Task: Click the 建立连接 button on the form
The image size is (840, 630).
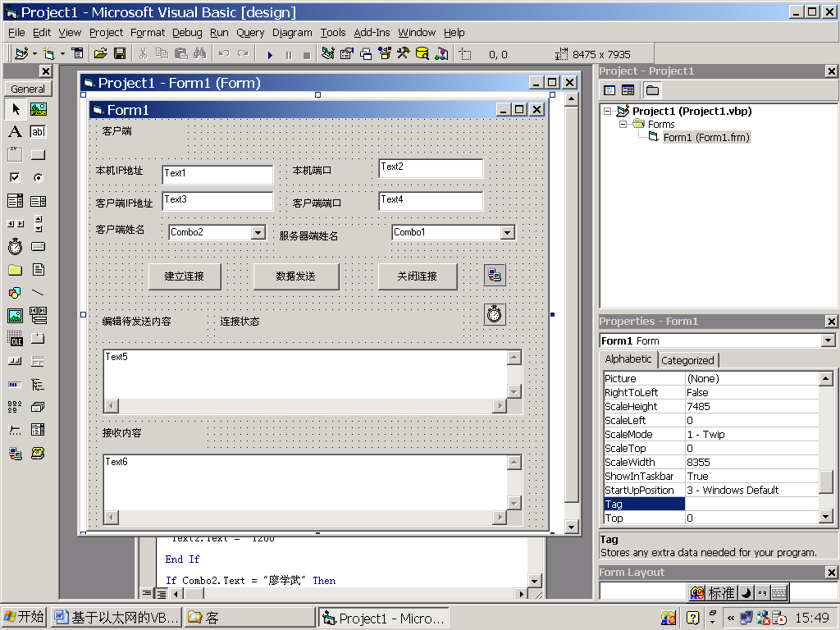Action: click(185, 276)
